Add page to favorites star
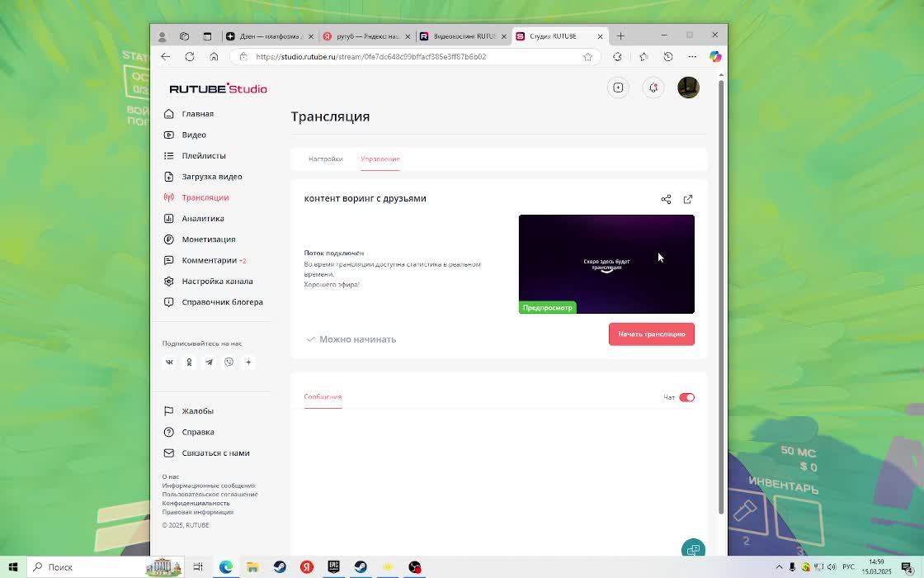 point(587,57)
